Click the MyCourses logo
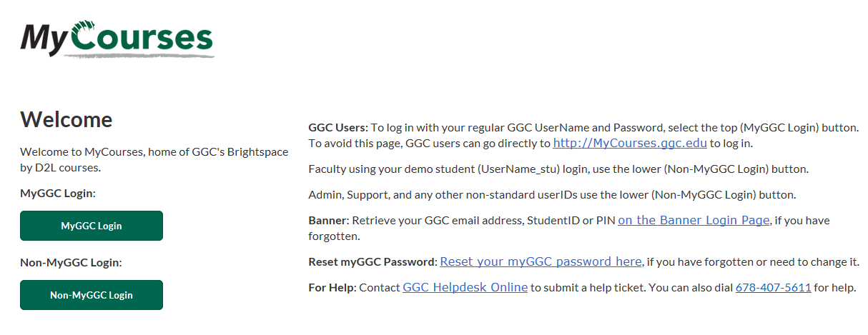Viewport: 868px width, 335px height. (x=117, y=39)
